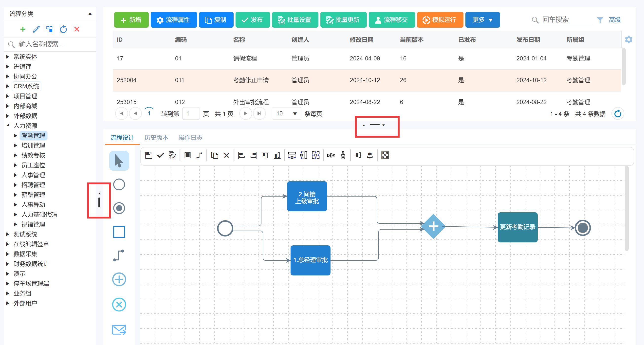The width and height of the screenshot is (644, 345).
Task: Select the end event palette tool
Action: point(119,208)
